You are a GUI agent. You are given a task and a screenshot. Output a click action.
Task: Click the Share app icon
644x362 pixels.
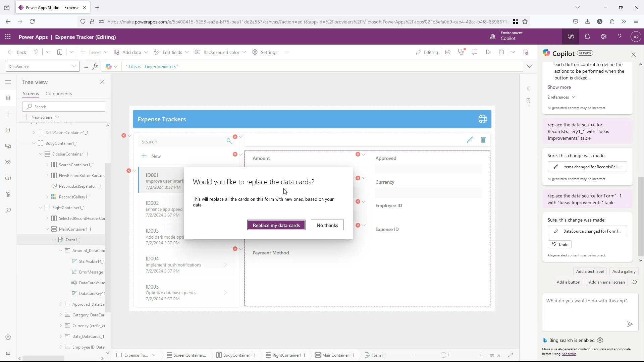pyautogui.click(x=448, y=52)
